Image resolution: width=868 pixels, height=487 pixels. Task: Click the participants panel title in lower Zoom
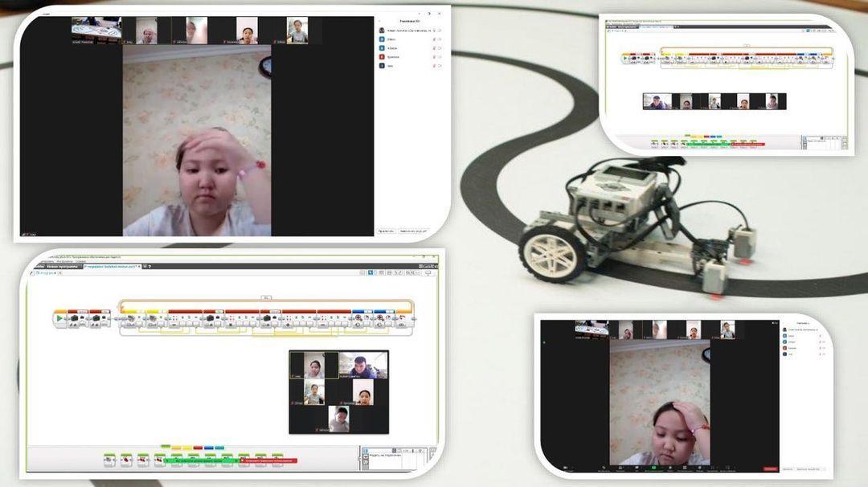coord(803,323)
